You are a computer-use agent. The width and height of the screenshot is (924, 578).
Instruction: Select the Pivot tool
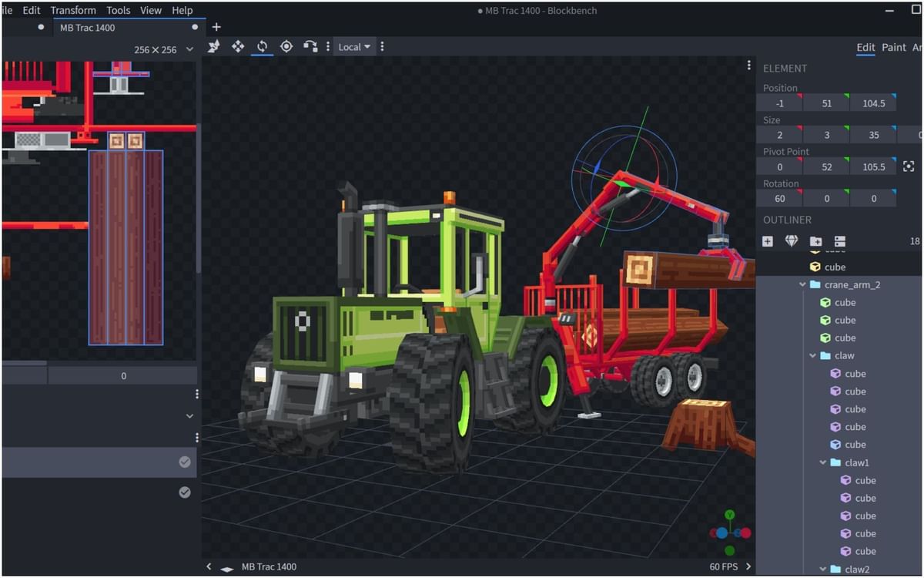pyautogui.click(x=286, y=47)
